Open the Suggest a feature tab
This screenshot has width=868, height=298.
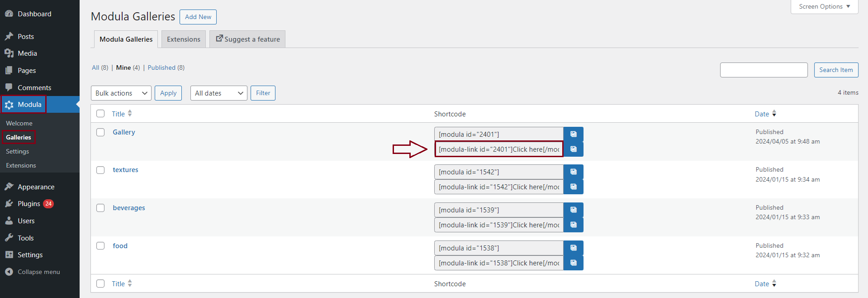(x=247, y=39)
